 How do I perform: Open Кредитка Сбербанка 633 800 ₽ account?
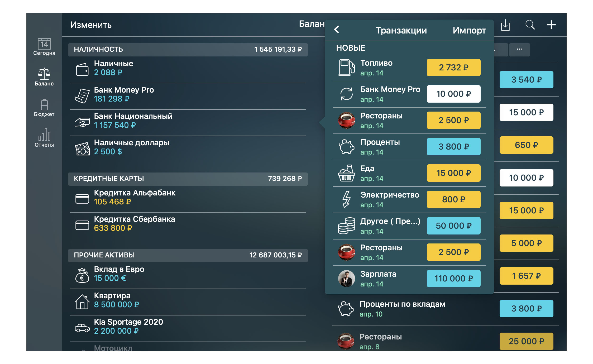[188, 225]
